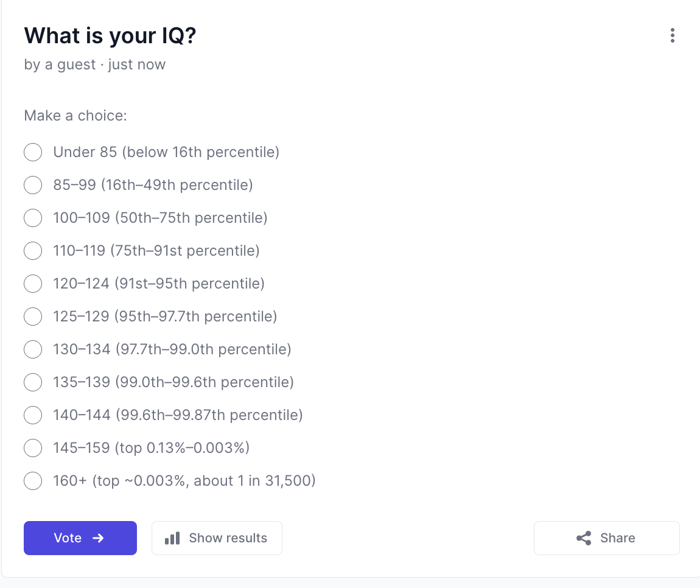The height and width of the screenshot is (588, 700).
Task: Select the 140–144 radio button
Action: tap(33, 415)
